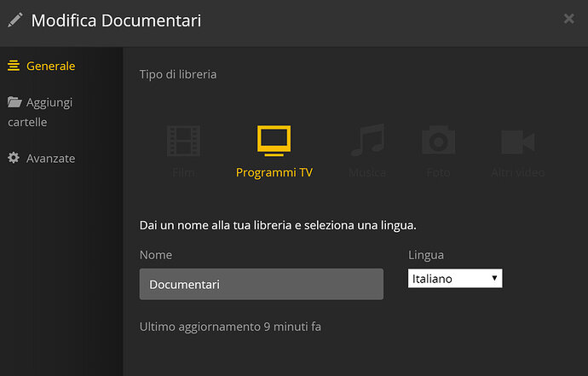Click the Musica label text
This screenshot has height=376, width=588.
pos(367,172)
